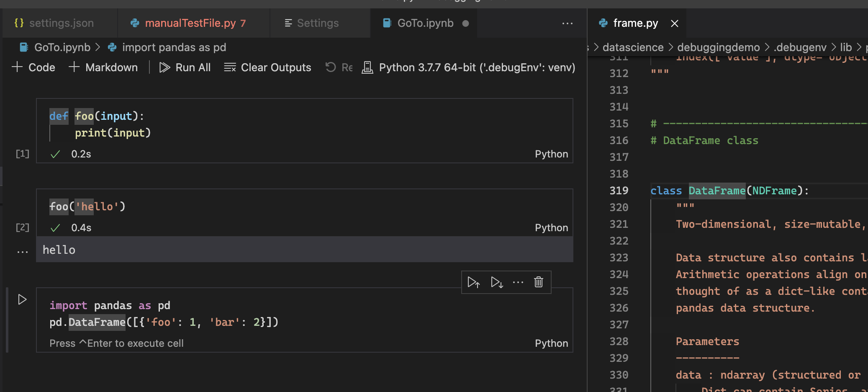Click the 0.4s success status
Image resolution: width=868 pixels, height=392 pixels.
(x=81, y=228)
